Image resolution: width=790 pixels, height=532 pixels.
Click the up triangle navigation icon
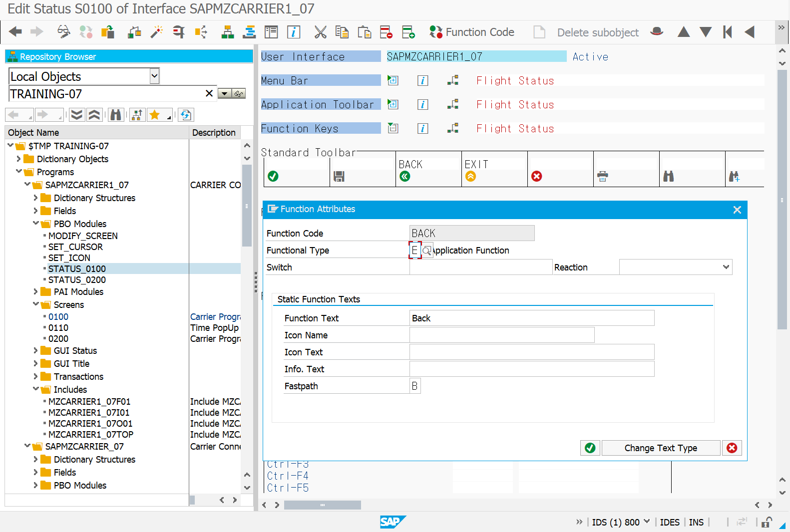[684, 32]
